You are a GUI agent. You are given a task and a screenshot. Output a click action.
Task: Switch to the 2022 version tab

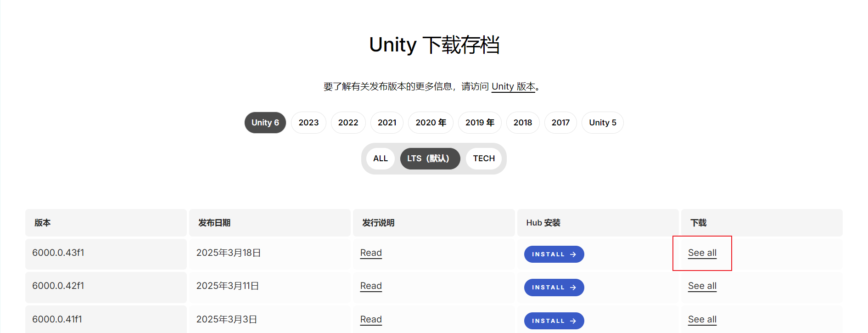pos(348,123)
